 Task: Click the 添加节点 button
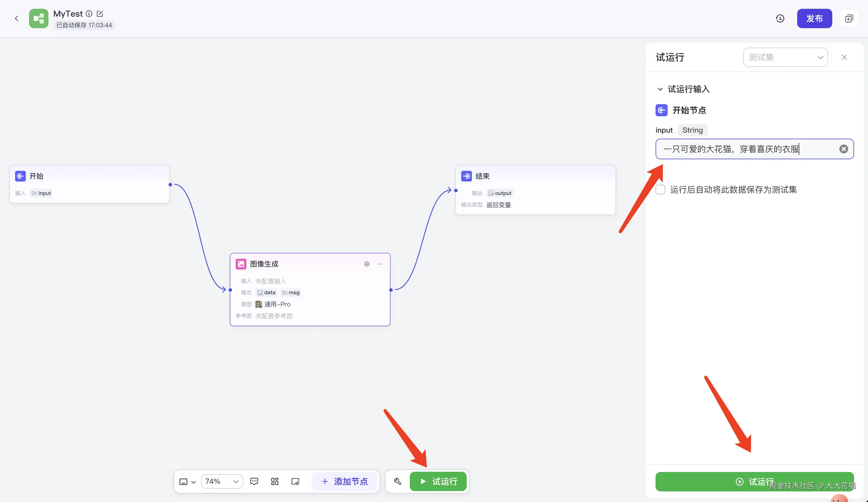[x=344, y=481]
